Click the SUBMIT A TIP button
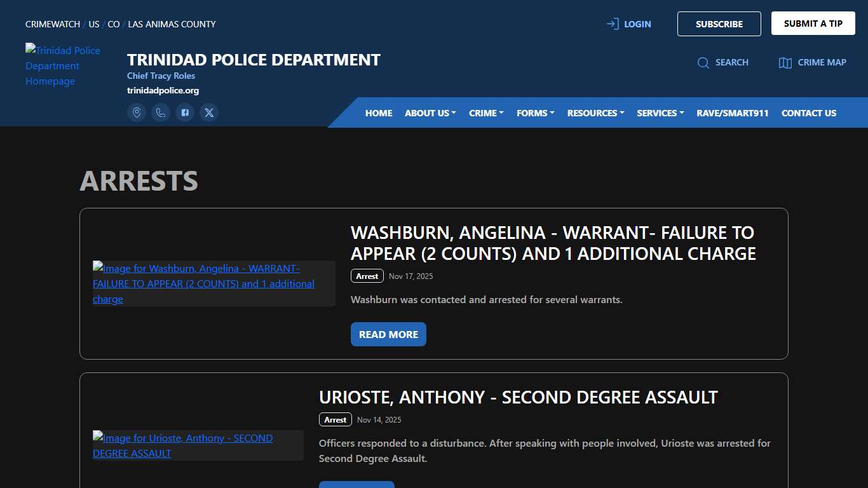 click(813, 23)
